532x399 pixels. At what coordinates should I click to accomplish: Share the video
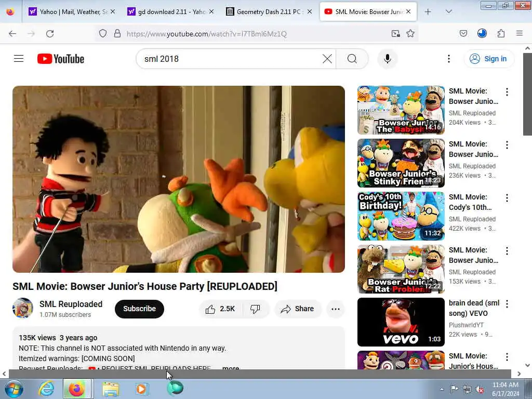coord(298,309)
